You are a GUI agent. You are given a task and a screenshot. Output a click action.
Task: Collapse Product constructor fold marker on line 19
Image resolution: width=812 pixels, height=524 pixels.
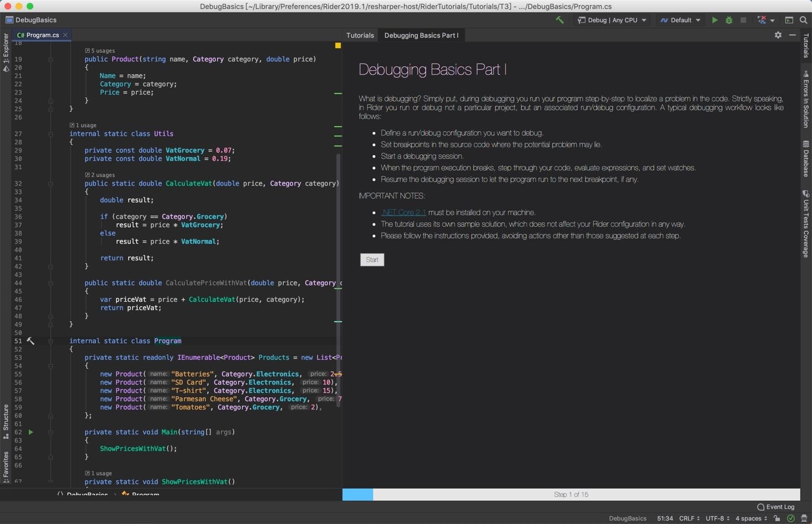pyautogui.click(x=50, y=59)
